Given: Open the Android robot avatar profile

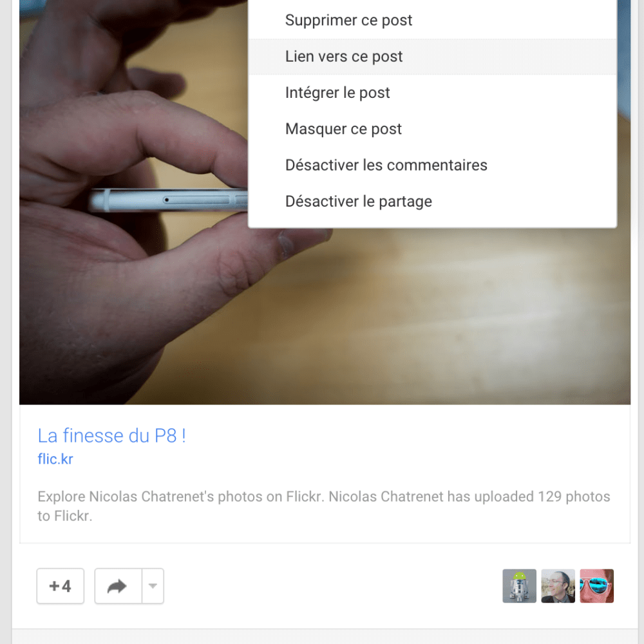Looking at the screenshot, I should pyautogui.click(x=519, y=586).
